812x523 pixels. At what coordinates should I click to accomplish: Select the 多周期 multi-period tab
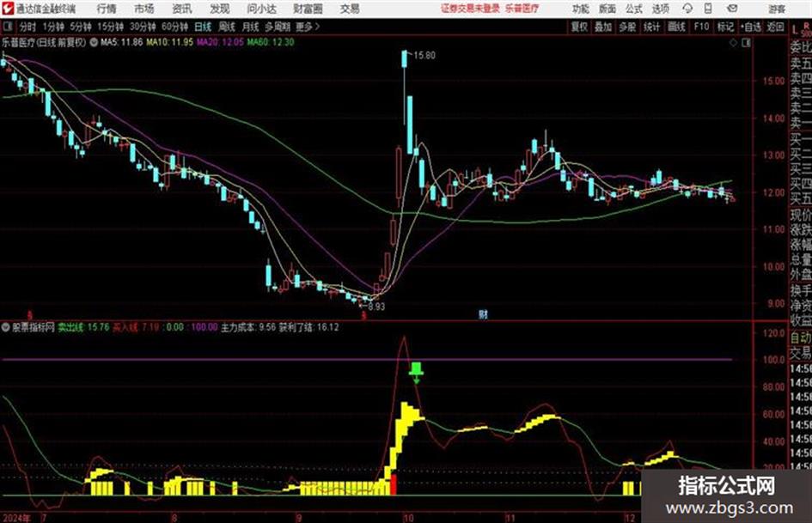click(x=278, y=27)
